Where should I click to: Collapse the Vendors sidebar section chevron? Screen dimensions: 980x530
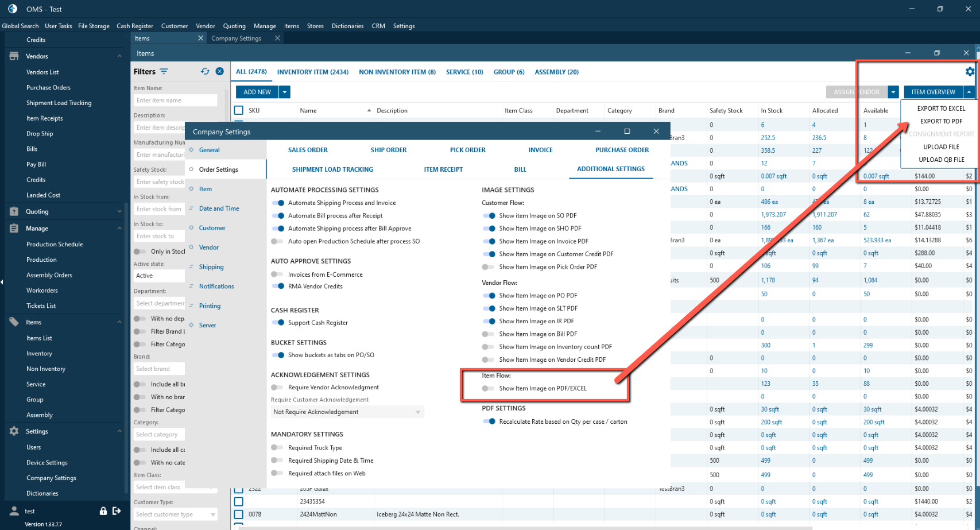click(119, 56)
